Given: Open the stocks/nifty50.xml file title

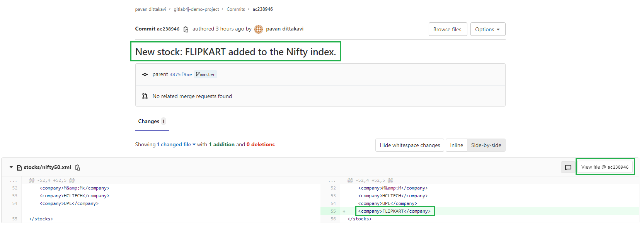Looking at the screenshot, I should tap(47, 167).
